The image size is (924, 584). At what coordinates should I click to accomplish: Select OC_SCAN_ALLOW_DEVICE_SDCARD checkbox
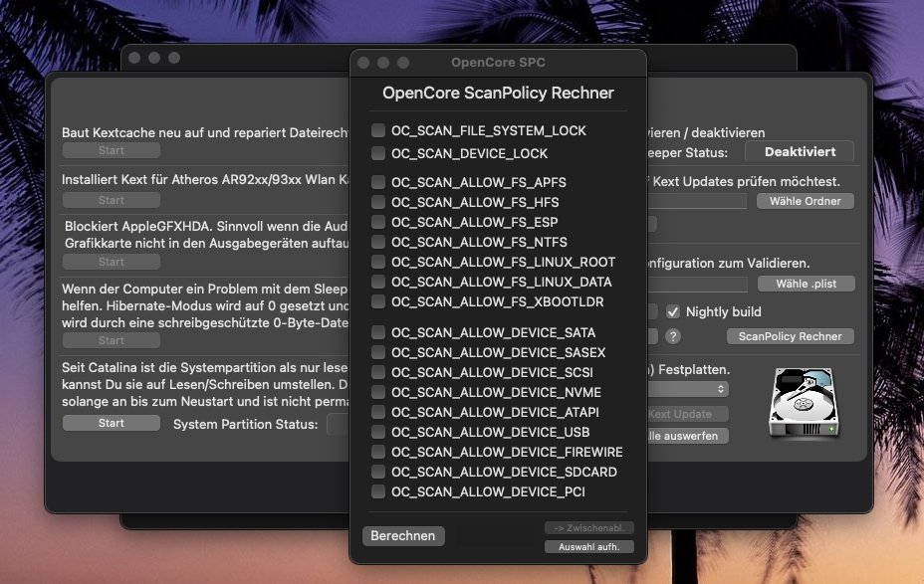pyautogui.click(x=378, y=472)
